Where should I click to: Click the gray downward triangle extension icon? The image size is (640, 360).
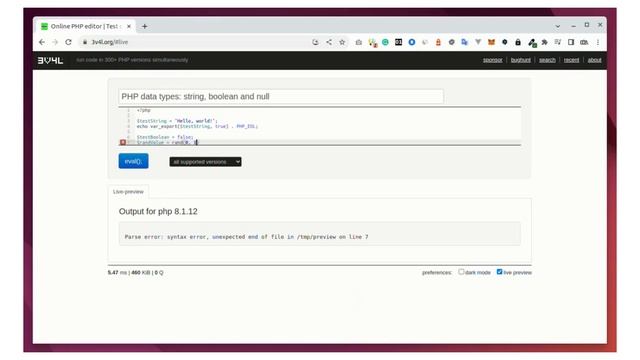click(478, 42)
